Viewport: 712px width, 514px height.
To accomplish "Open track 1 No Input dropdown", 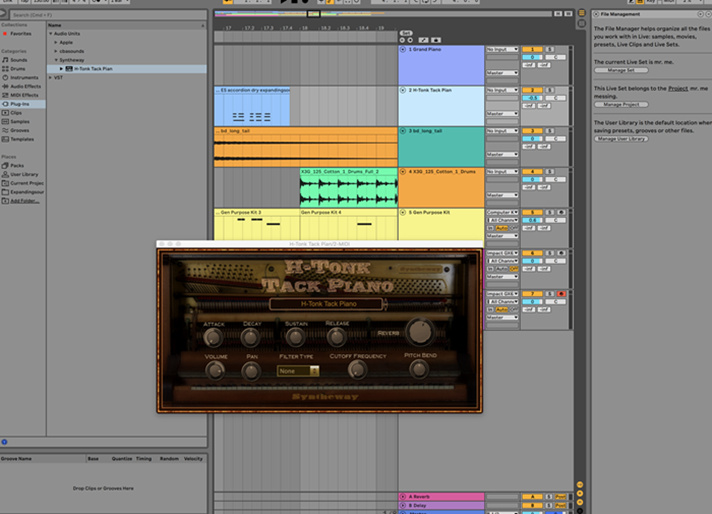I will click(x=502, y=49).
